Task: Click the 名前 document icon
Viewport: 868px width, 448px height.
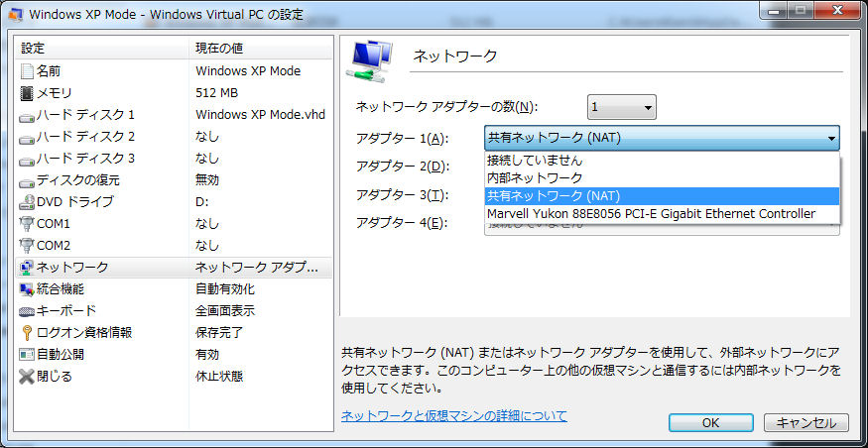Action: [27, 71]
